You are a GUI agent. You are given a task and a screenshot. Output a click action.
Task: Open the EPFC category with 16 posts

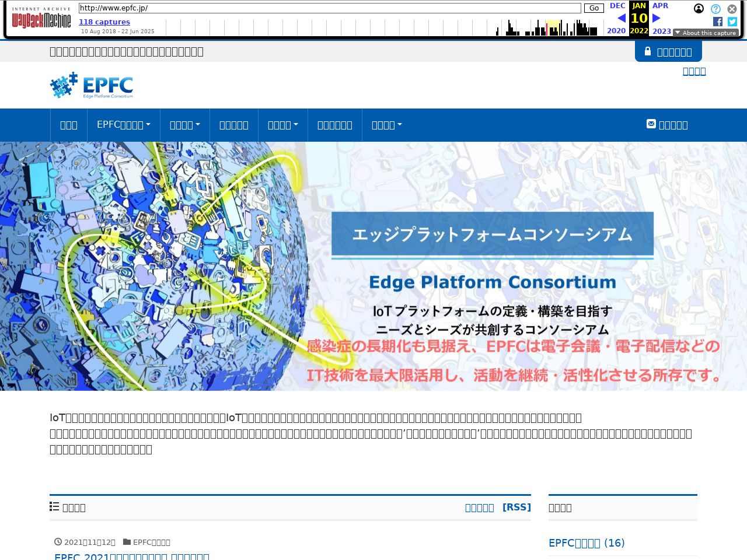(587, 542)
